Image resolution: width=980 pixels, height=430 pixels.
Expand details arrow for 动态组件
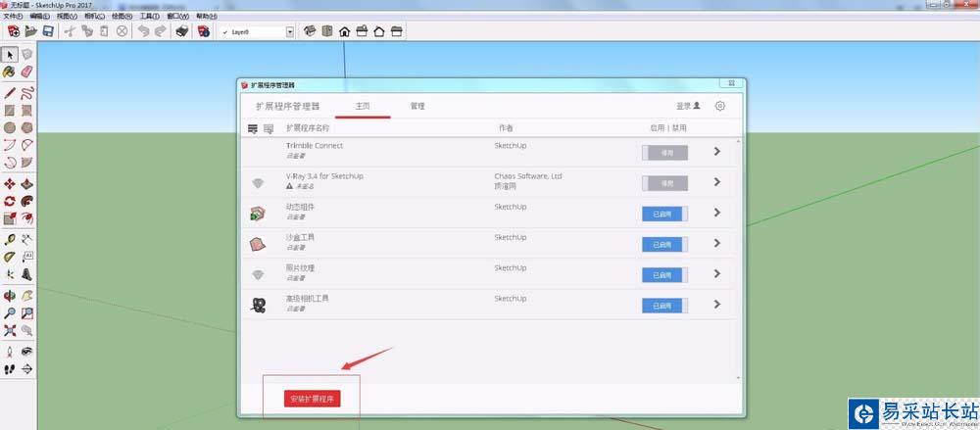(717, 213)
